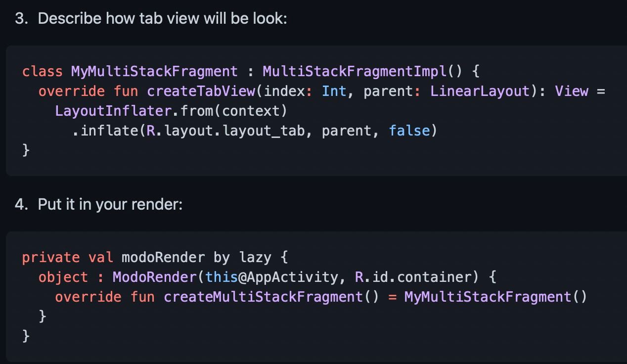This screenshot has width=627, height=364.
Task: Click the 'false' keyword in inflate call
Action: (x=409, y=131)
